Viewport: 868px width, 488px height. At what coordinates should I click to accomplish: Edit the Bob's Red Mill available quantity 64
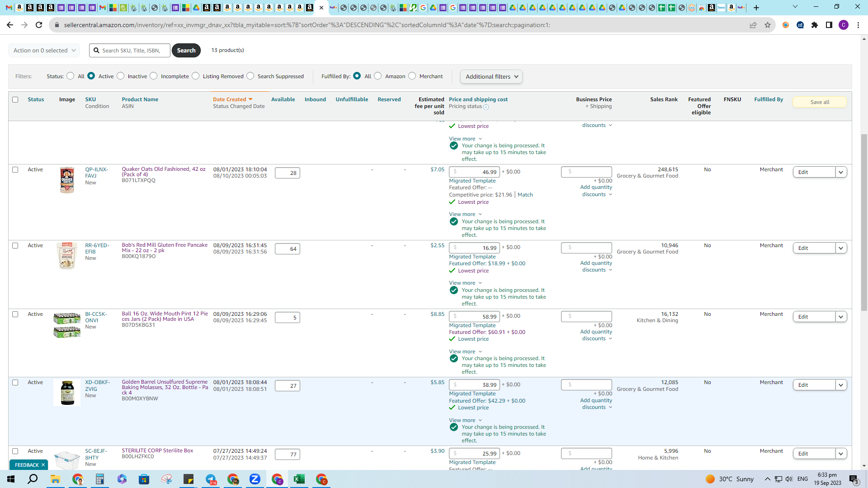[288, 249]
